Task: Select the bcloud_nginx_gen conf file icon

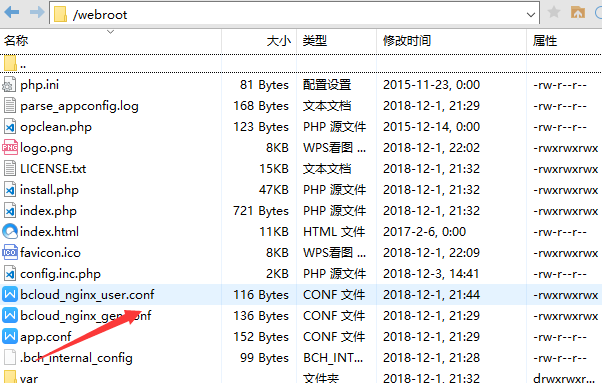Action: coord(10,315)
